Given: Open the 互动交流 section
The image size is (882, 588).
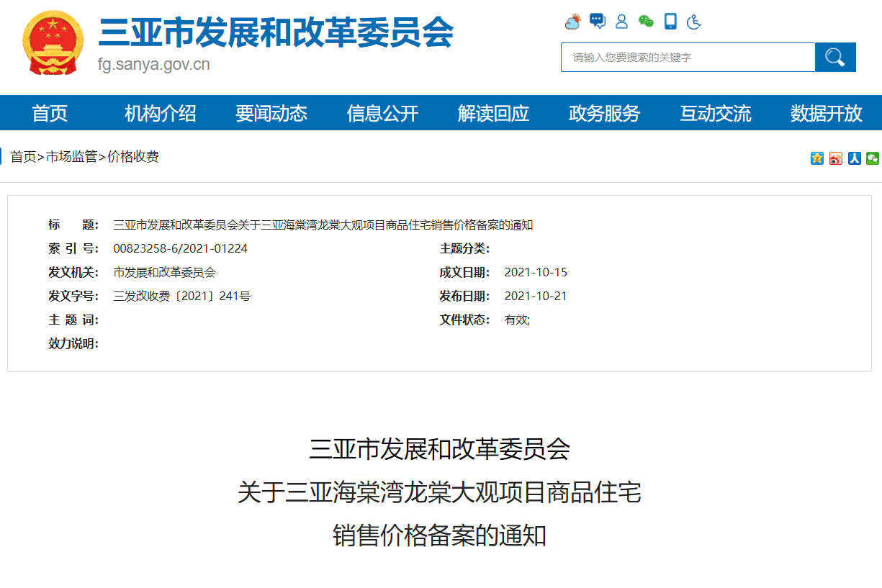Looking at the screenshot, I should [x=716, y=113].
